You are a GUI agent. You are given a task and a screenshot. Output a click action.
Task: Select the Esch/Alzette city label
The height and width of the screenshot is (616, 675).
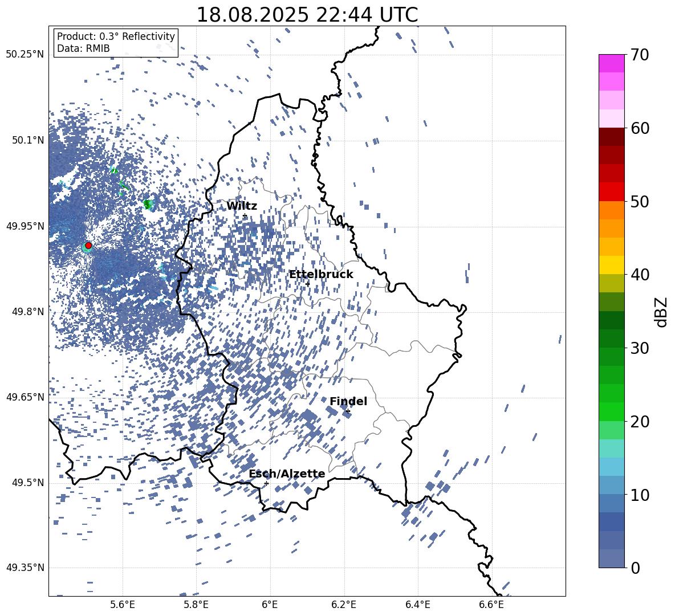pyautogui.click(x=287, y=474)
